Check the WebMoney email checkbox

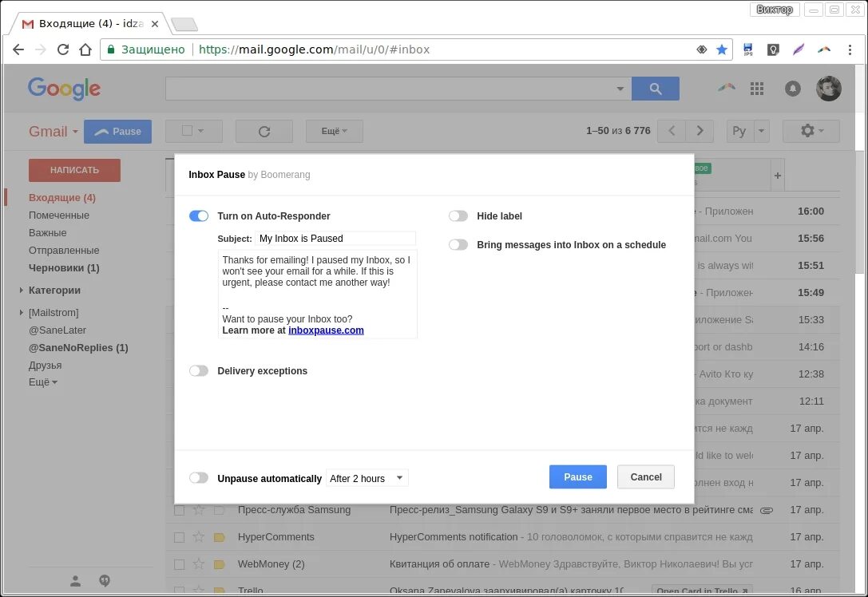(179, 564)
